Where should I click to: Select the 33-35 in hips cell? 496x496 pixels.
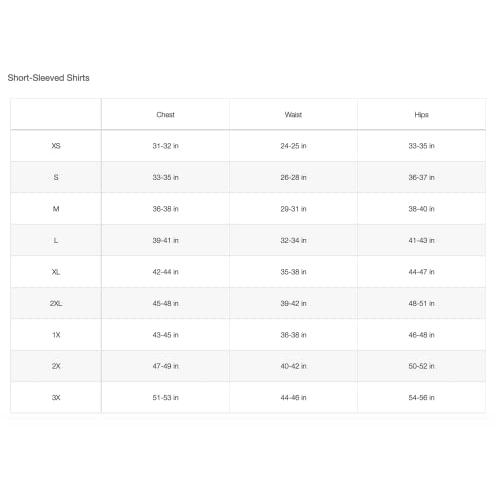pos(421,146)
